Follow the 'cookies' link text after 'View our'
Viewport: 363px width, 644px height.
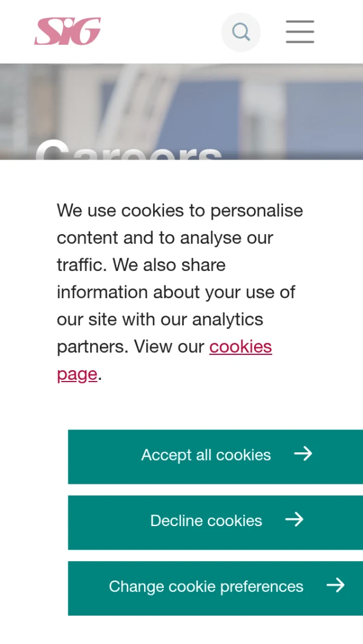pyautogui.click(x=241, y=346)
